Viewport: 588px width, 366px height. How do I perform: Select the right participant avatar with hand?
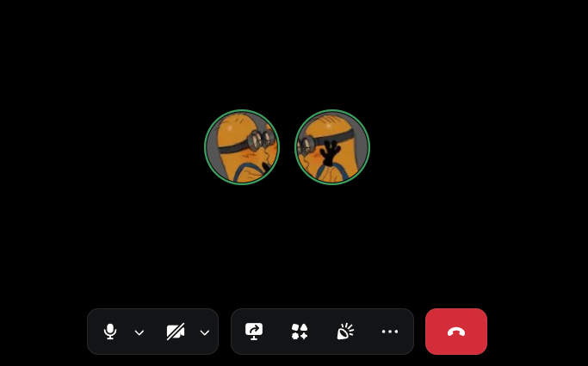click(x=332, y=147)
